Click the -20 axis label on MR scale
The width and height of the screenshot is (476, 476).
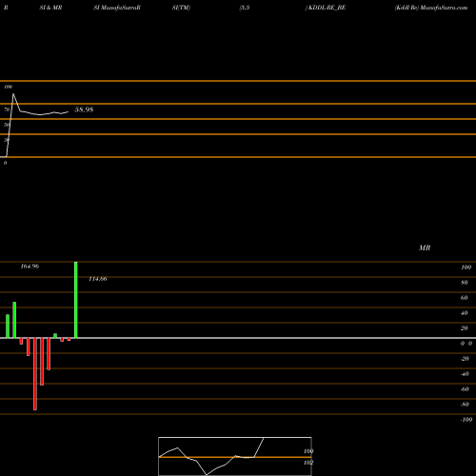point(465,359)
